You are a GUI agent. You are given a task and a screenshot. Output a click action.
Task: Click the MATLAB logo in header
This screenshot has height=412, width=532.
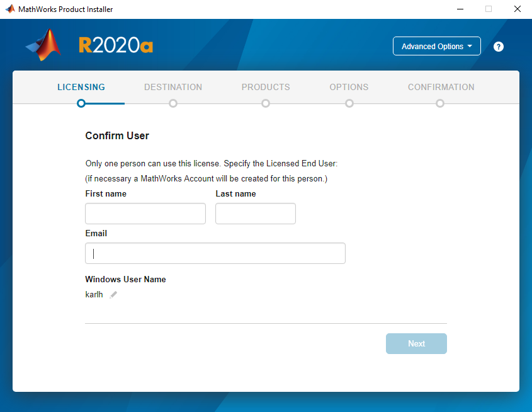[x=43, y=45]
